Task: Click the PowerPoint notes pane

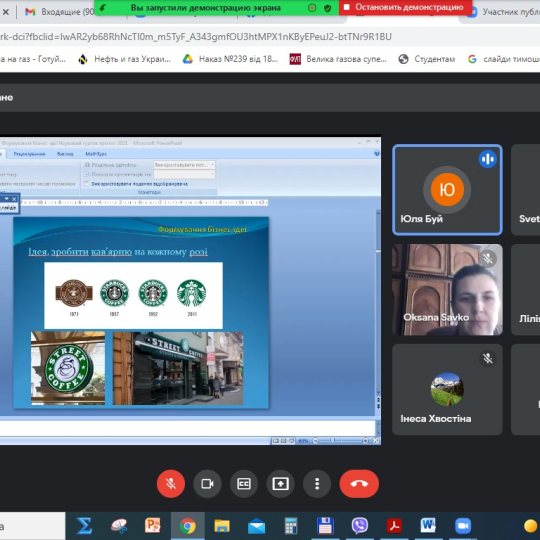Action: pos(188,428)
